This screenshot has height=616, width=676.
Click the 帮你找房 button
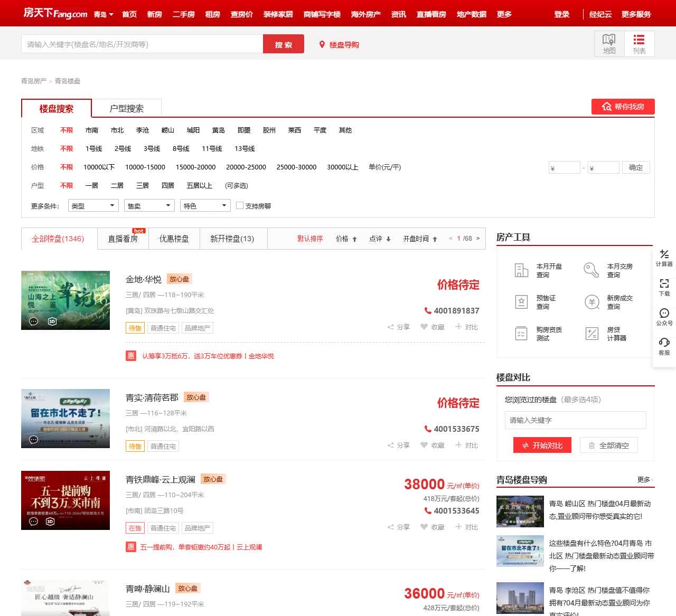[623, 107]
